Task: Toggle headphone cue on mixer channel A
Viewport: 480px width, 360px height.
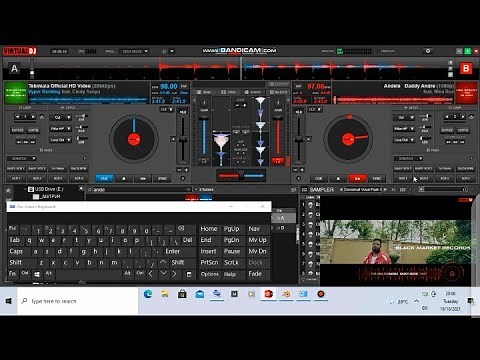Action: (x=204, y=161)
